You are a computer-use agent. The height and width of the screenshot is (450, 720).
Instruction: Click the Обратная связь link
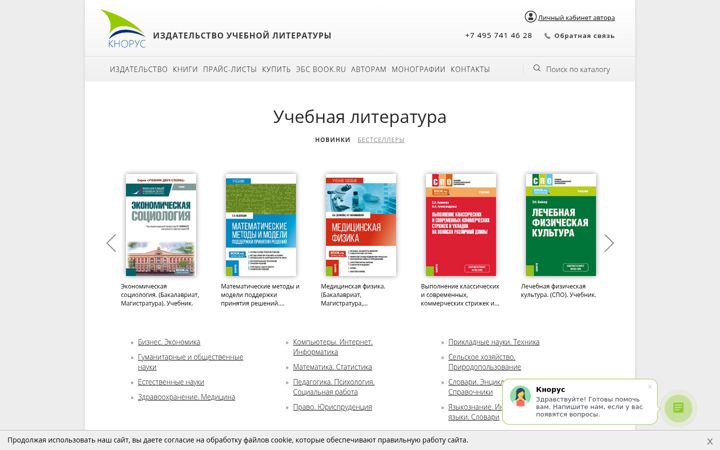(584, 36)
